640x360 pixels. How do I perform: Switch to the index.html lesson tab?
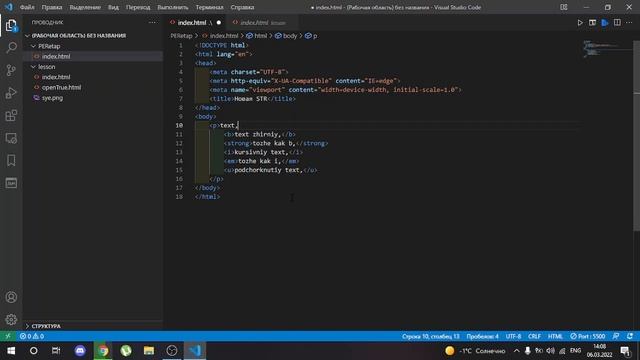(261, 23)
